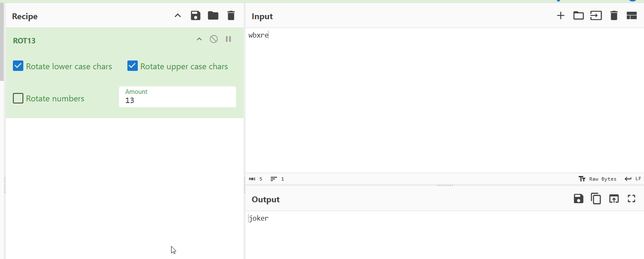Open Raw Bytes input encoding selector
The width and height of the screenshot is (644, 259).
597,179
